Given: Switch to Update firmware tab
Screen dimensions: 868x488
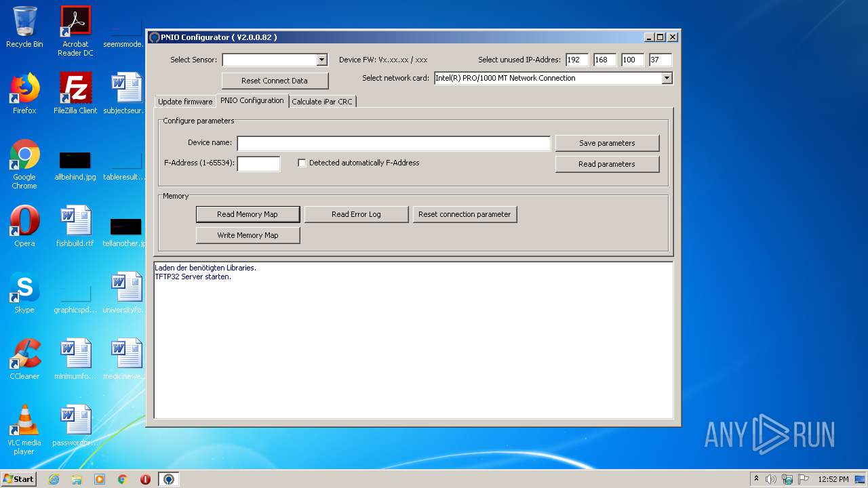Looking at the screenshot, I should 185,102.
